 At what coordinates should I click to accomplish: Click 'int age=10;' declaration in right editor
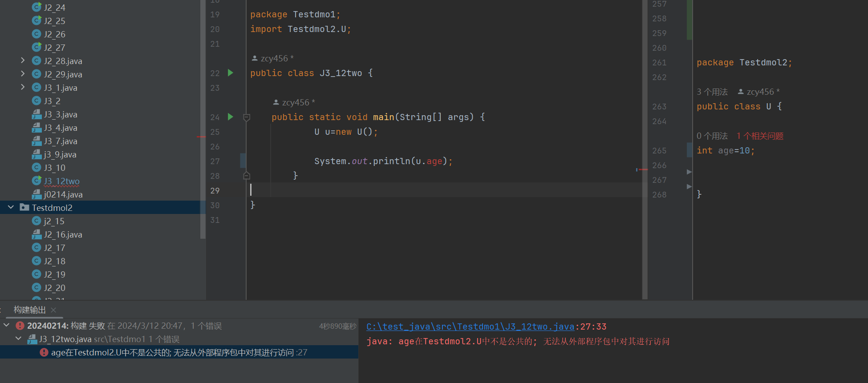tap(726, 150)
